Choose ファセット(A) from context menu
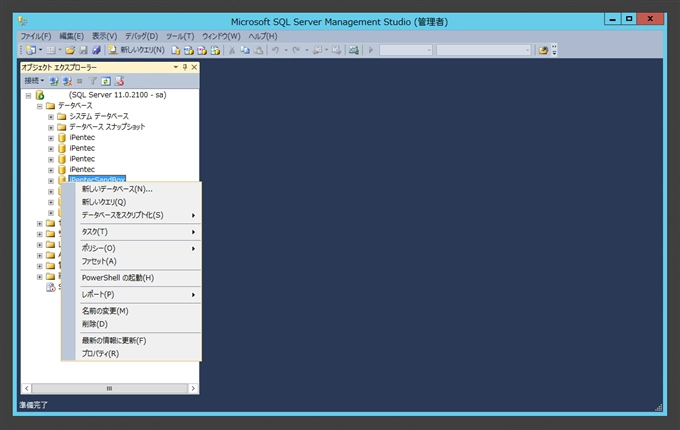 point(131,261)
